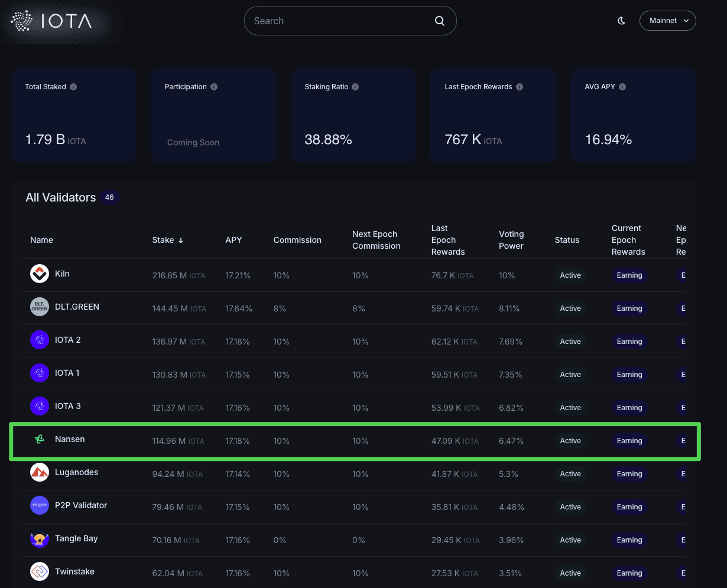This screenshot has height=588, width=727.
Task: Click the Coming Soon participation text
Action: click(193, 142)
